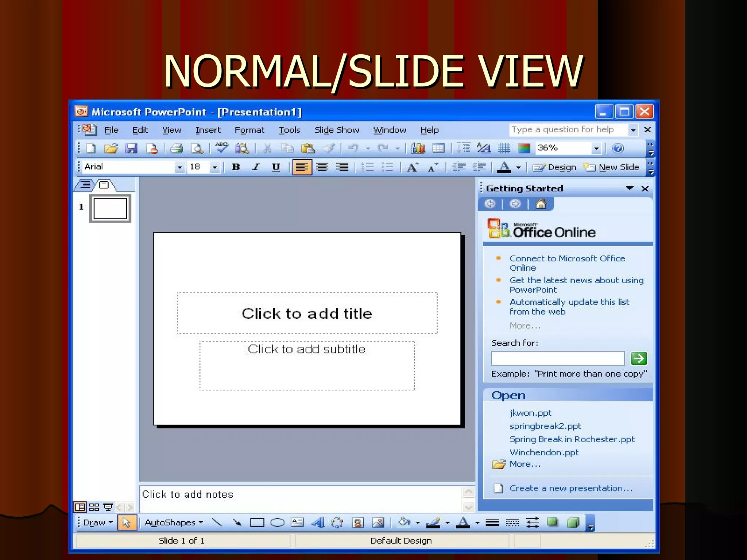The width and height of the screenshot is (747, 560).
Task: Open the formatting toolbar Font Color dropdown arrow
Action: 518,167
